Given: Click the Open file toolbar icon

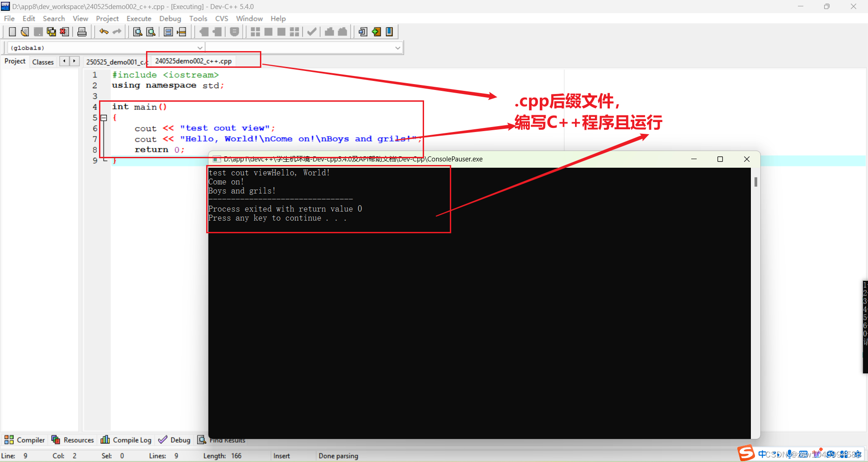Looking at the screenshot, I should pos(25,32).
